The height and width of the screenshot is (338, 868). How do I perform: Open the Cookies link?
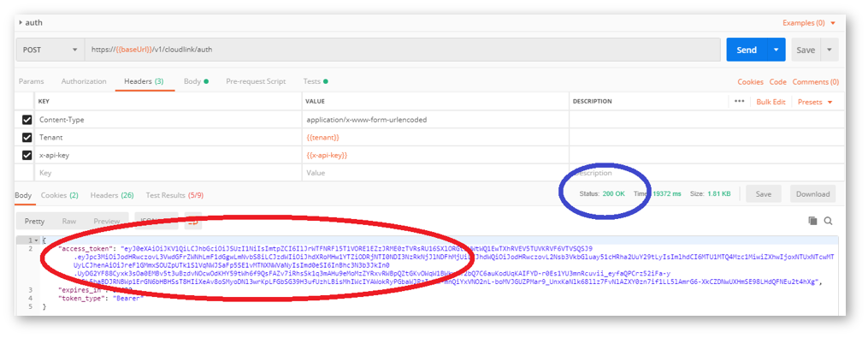750,82
